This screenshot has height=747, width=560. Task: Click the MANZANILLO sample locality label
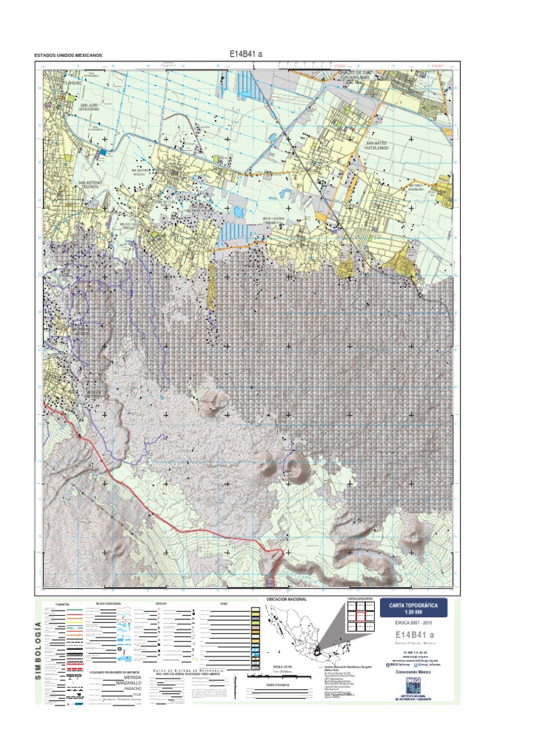pyautogui.click(x=128, y=683)
